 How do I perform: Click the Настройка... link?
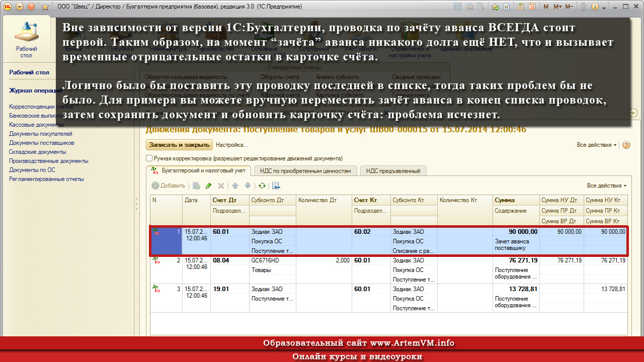tap(232, 145)
